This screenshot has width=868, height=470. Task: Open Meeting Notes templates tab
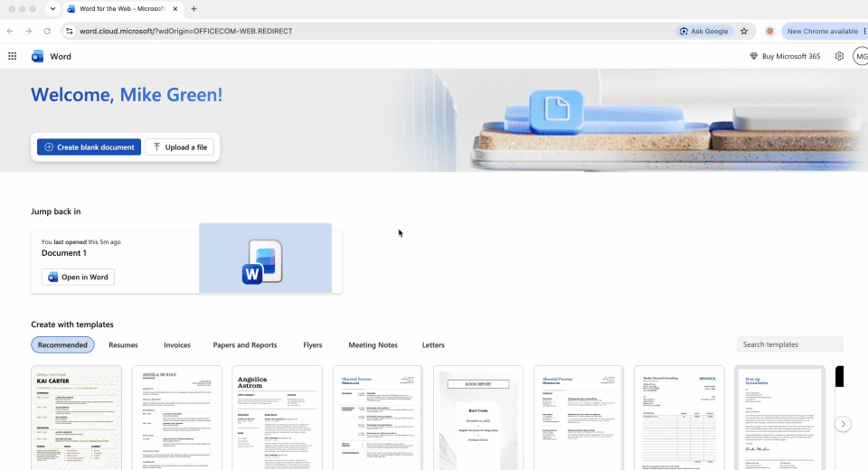373,345
